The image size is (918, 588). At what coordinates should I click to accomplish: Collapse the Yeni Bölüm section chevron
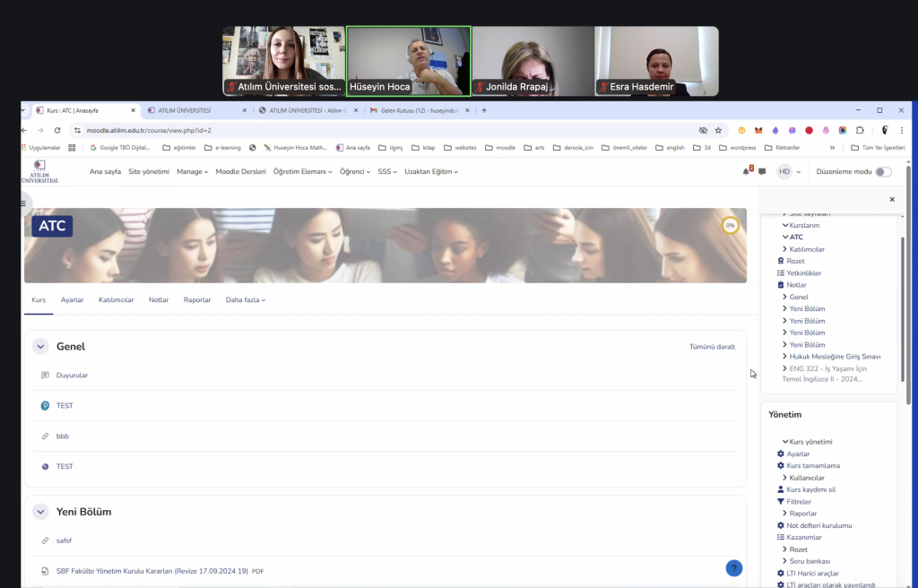(40, 512)
